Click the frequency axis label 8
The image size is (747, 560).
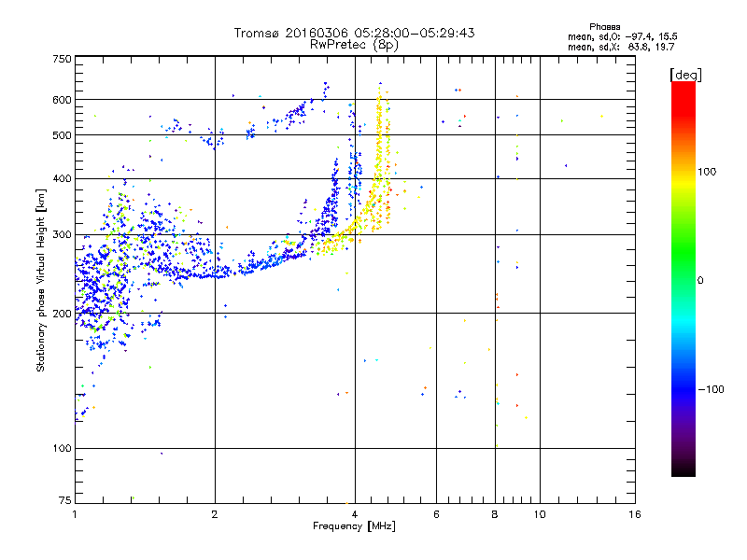495,514
